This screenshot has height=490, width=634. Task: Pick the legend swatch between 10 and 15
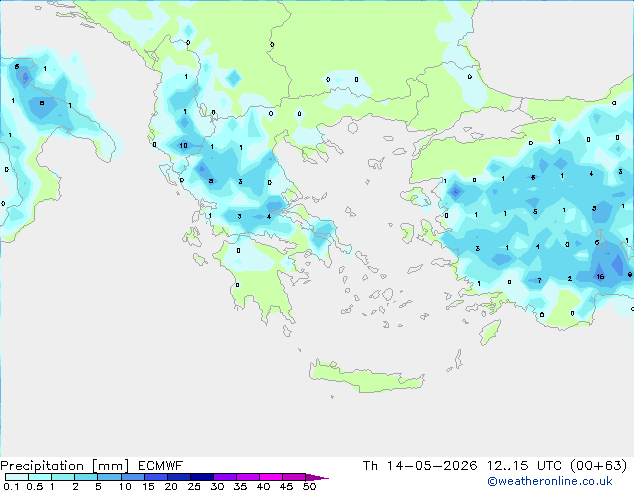[x=132, y=477]
